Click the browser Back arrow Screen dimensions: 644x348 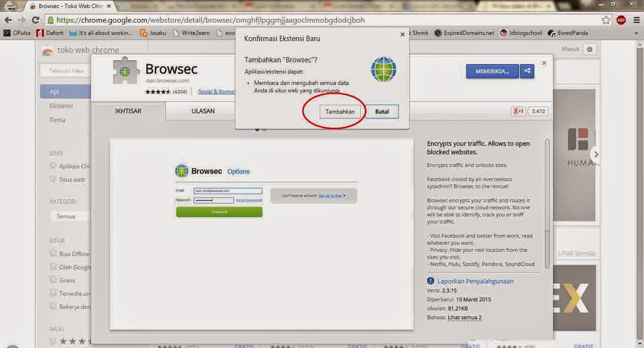click(x=8, y=20)
